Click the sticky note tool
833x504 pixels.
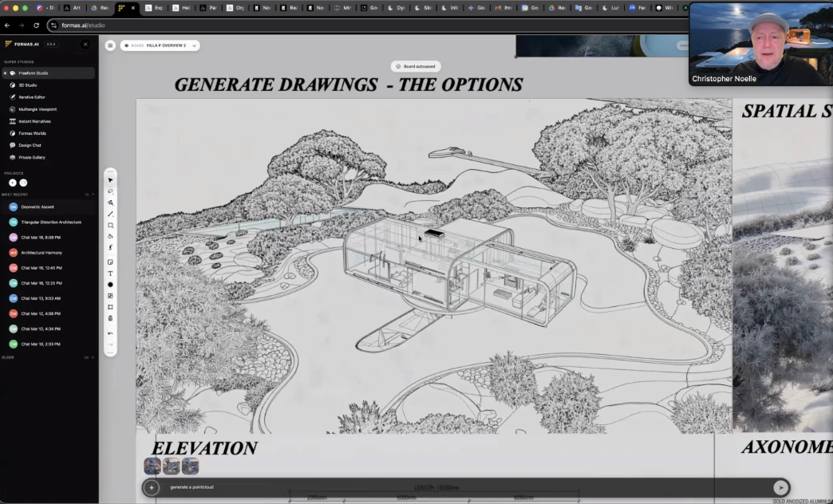[x=110, y=262]
